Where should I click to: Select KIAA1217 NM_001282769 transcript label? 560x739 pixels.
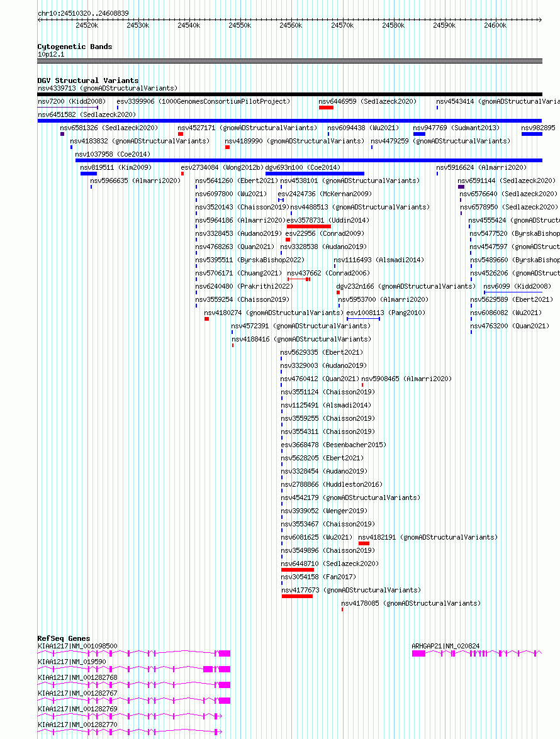pyautogui.click(x=77, y=709)
